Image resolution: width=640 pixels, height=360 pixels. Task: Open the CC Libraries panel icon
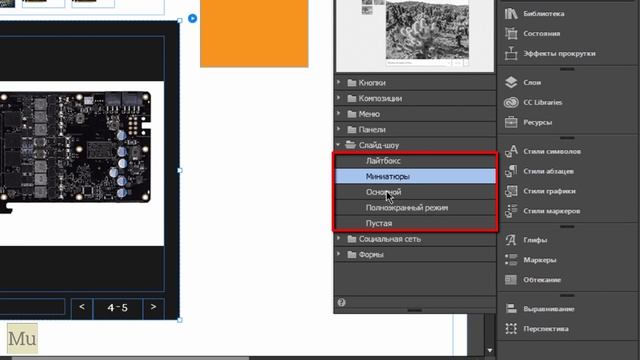click(x=511, y=102)
